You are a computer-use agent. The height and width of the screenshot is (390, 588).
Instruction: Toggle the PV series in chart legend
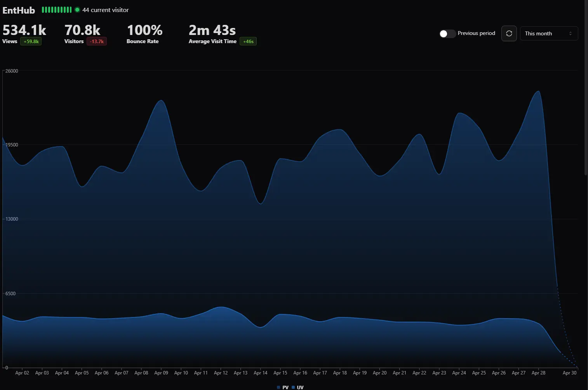(283, 387)
